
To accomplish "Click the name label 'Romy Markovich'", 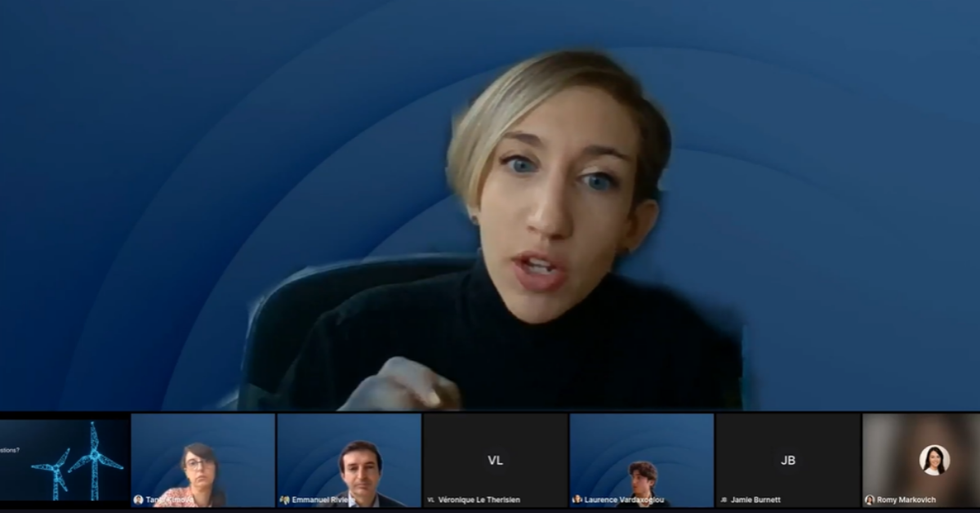I will (x=906, y=500).
